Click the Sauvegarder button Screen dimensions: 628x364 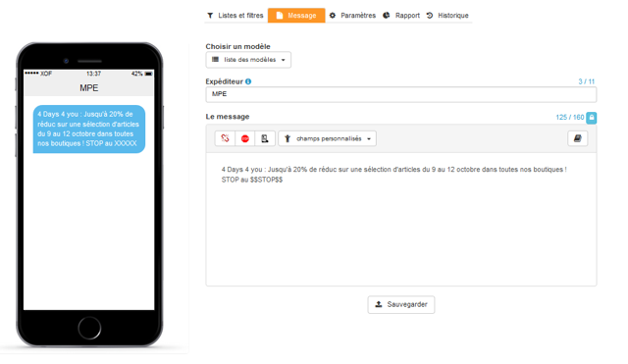401,305
